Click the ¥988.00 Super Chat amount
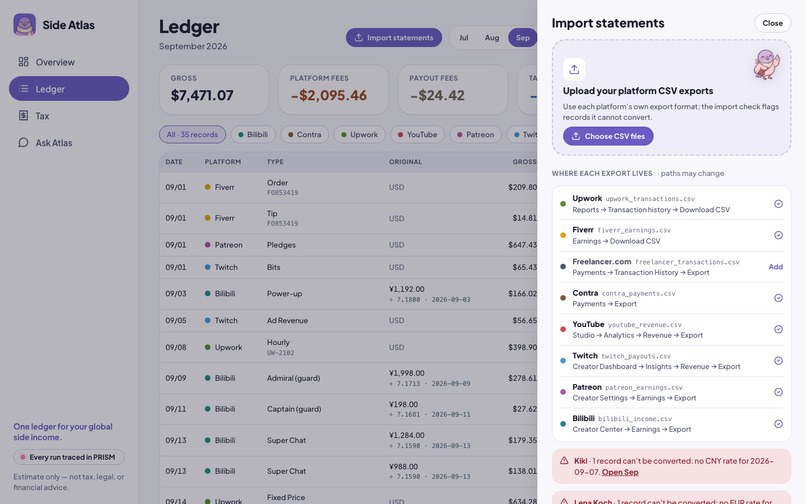This screenshot has width=806, height=504. (403, 466)
